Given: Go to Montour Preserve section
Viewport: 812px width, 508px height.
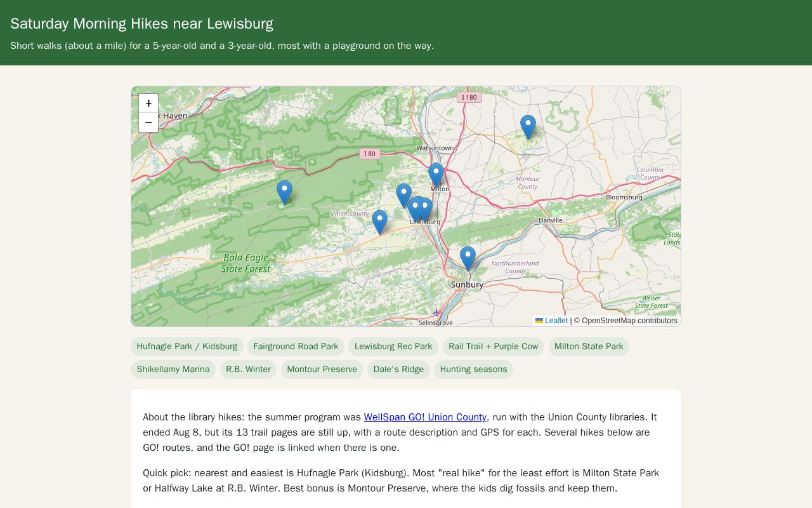Looking at the screenshot, I should 322,370.
